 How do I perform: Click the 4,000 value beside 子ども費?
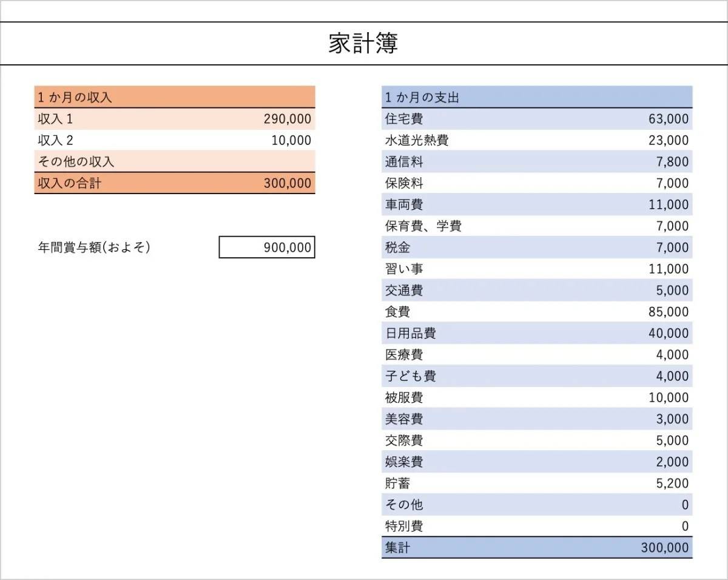[x=672, y=376]
